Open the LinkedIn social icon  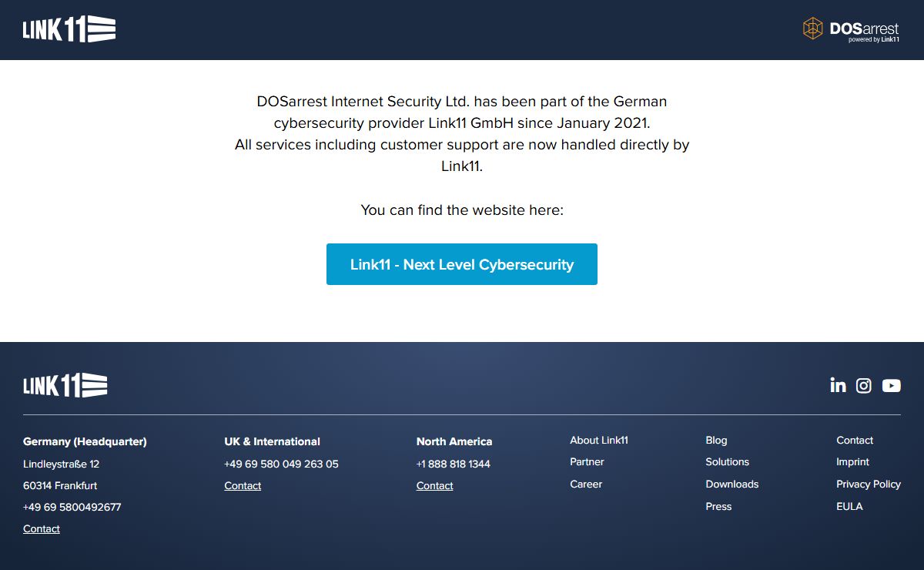[838, 385]
